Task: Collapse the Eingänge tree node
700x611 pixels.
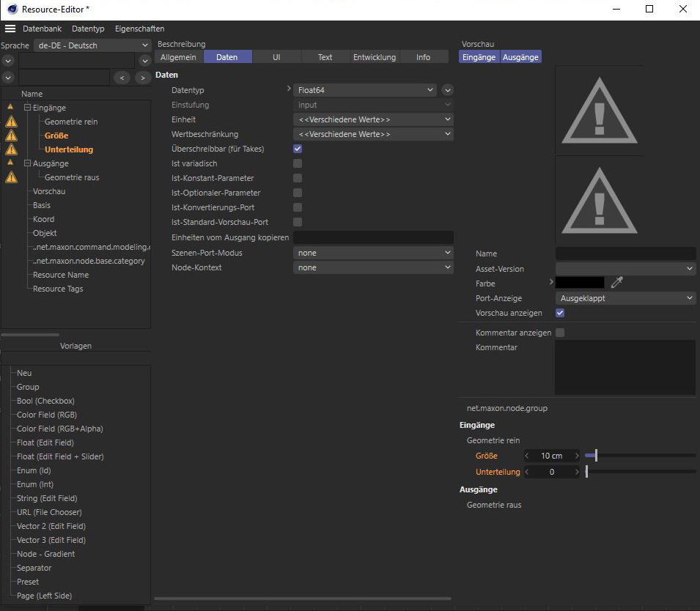Action: pos(27,108)
